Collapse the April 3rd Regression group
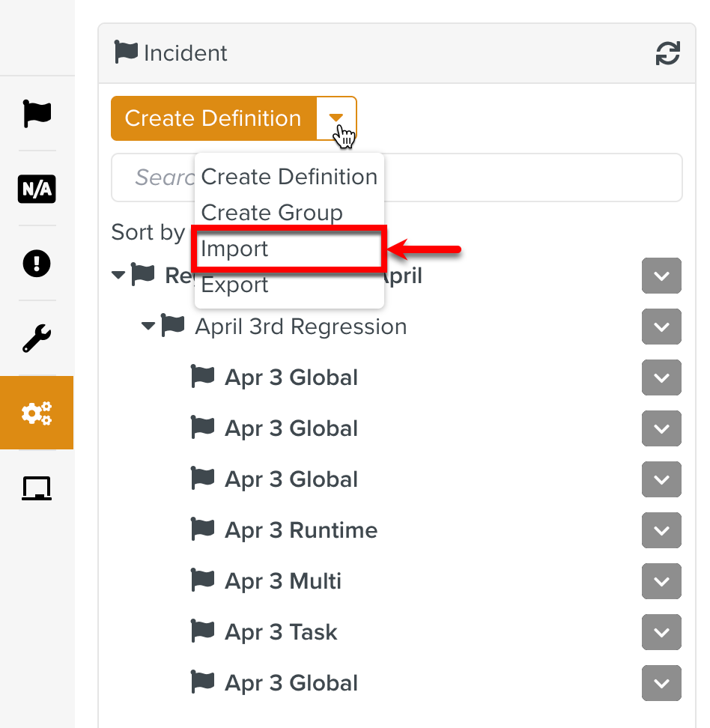710x728 pixels. coord(148,326)
